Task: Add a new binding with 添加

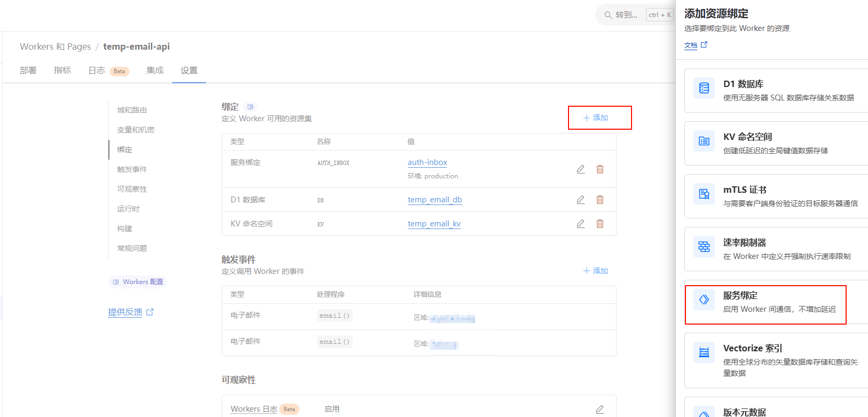Action: (596, 117)
